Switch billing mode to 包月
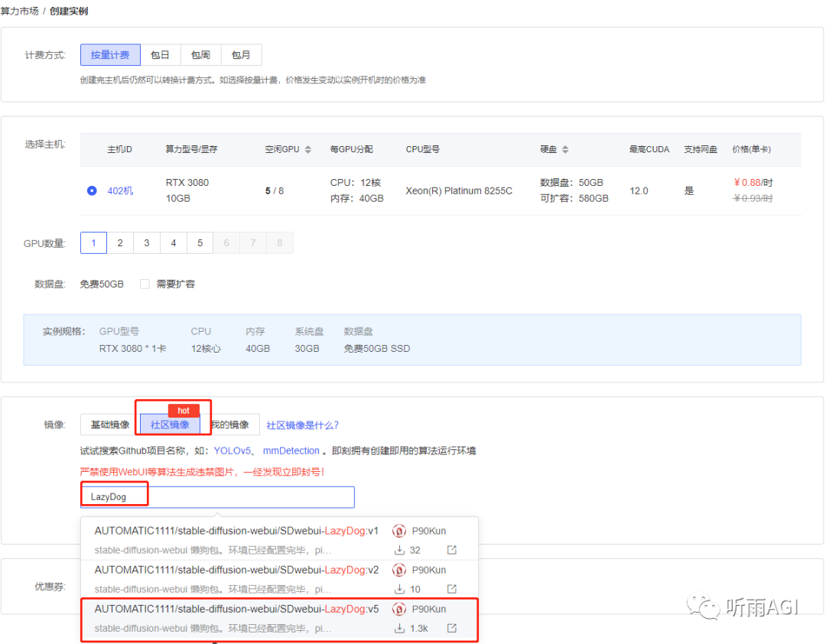826x644 pixels. [242, 54]
